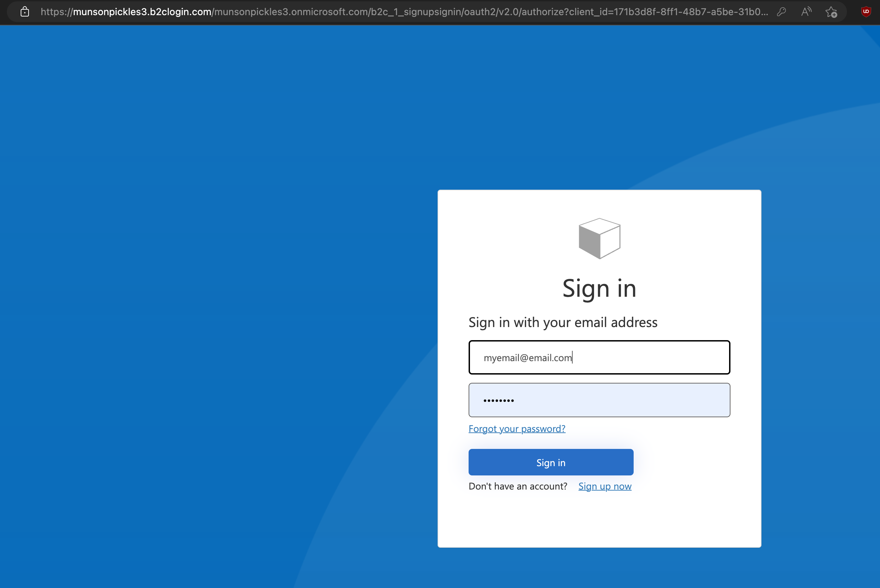Click the large Sign in heading
Screen dimensions: 880x588
tap(599, 289)
